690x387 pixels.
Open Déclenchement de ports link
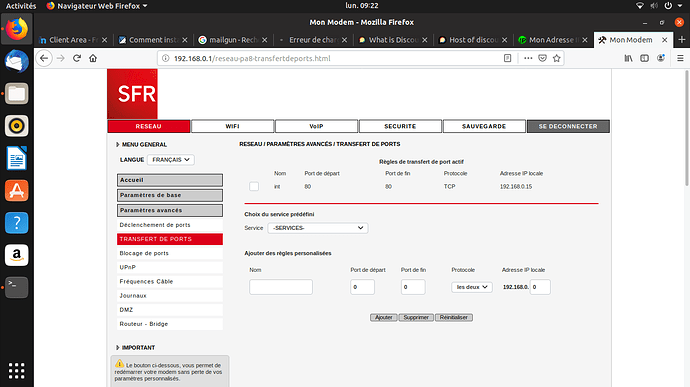click(170, 225)
